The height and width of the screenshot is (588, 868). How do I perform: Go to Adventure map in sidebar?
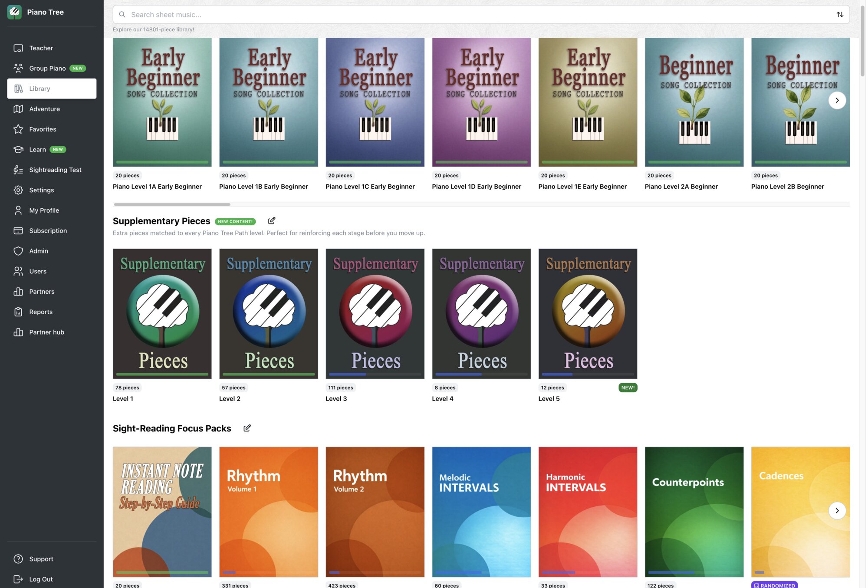click(52, 109)
